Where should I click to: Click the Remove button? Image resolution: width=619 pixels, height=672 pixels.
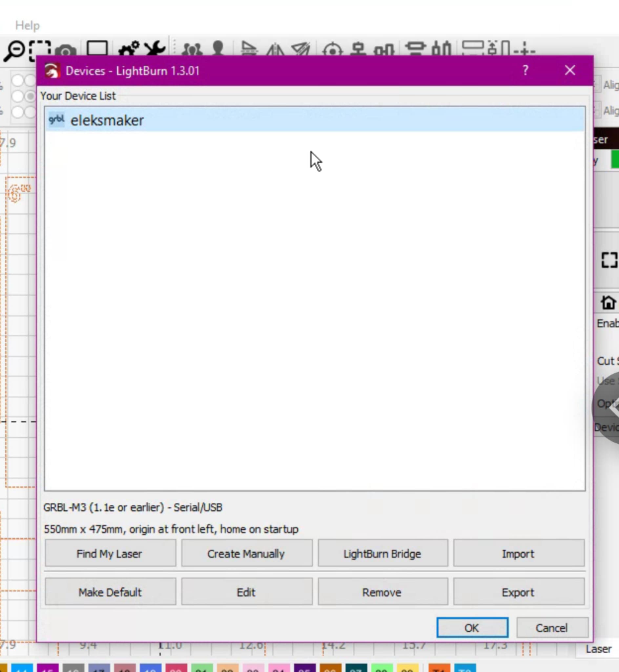pos(382,592)
